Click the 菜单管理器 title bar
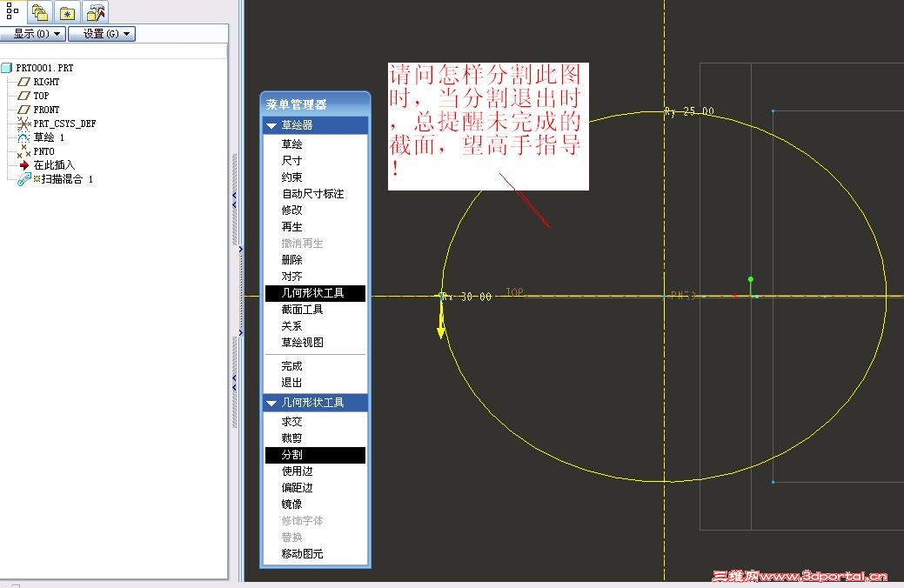 click(x=315, y=104)
